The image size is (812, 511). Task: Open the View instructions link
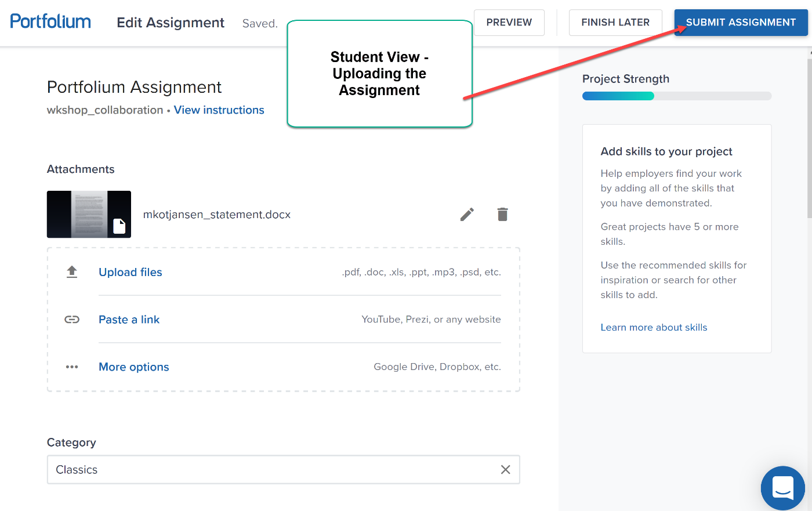219,110
